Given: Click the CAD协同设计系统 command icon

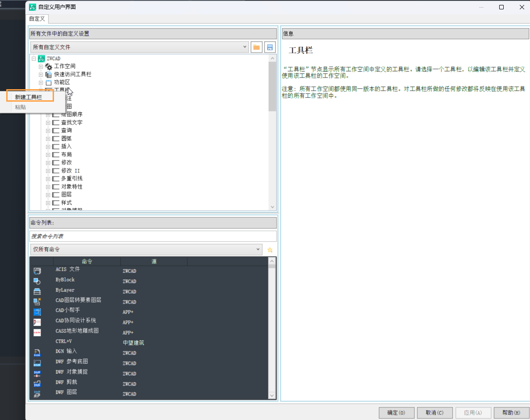Looking at the screenshot, I should pos(37,322).
